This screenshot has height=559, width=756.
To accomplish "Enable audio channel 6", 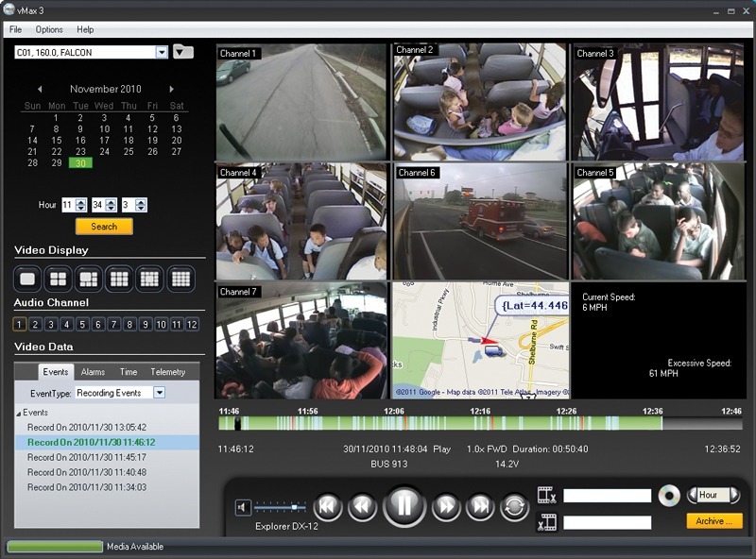I will pos(98,324).
